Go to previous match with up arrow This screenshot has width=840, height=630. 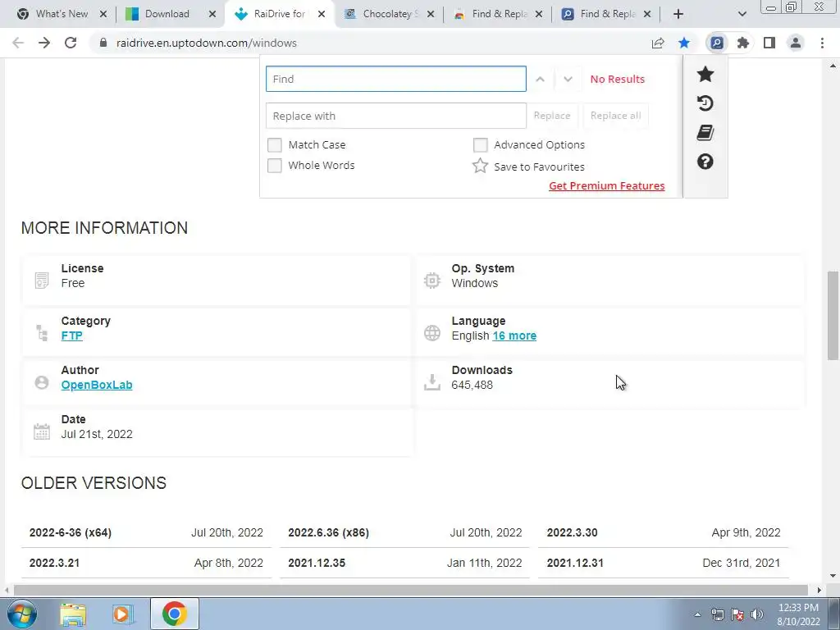(540, 80)
